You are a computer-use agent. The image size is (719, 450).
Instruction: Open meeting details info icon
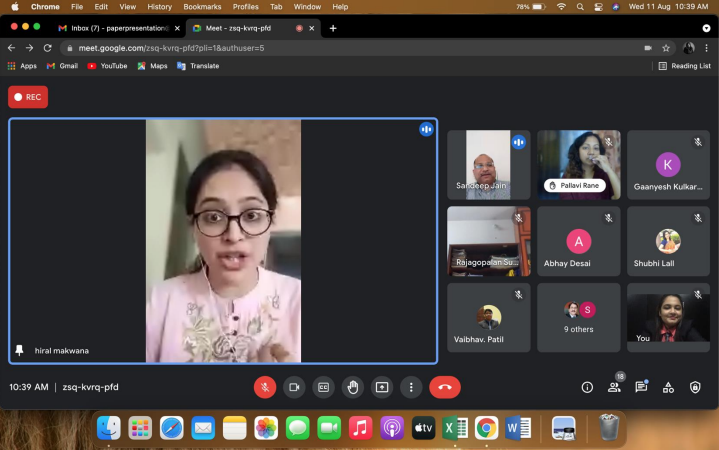pyautogui.click(x=587, y=388)
